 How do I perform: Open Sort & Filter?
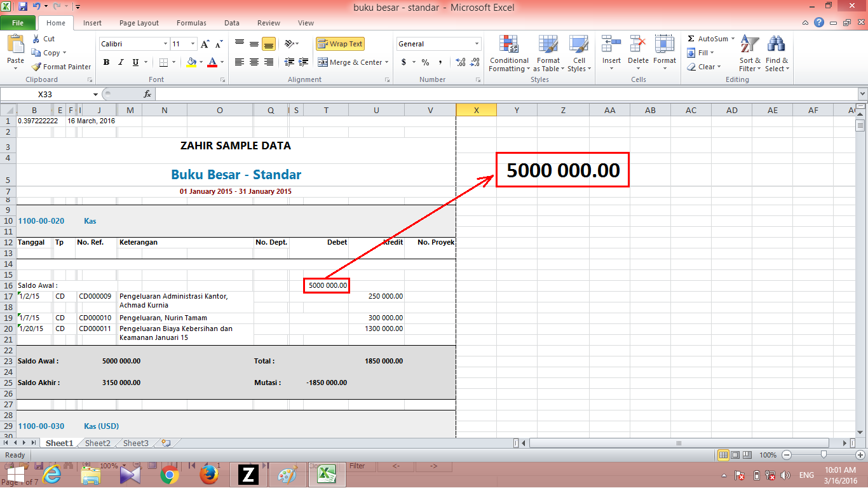coord(750,54)
